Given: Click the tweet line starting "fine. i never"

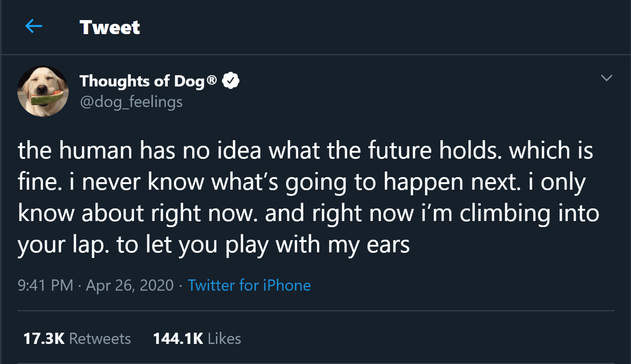Looking at the screenshot, I should click(301, 182).
